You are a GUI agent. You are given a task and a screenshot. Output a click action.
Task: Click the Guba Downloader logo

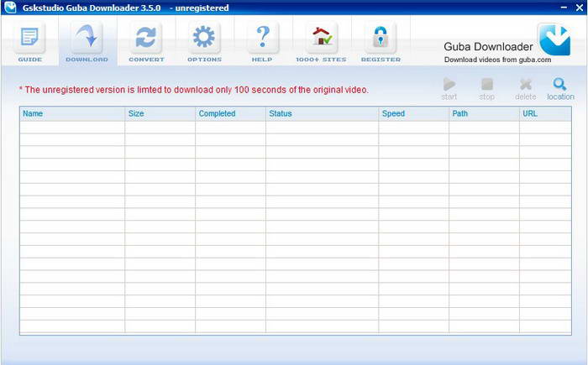click(x=554, y=39)
